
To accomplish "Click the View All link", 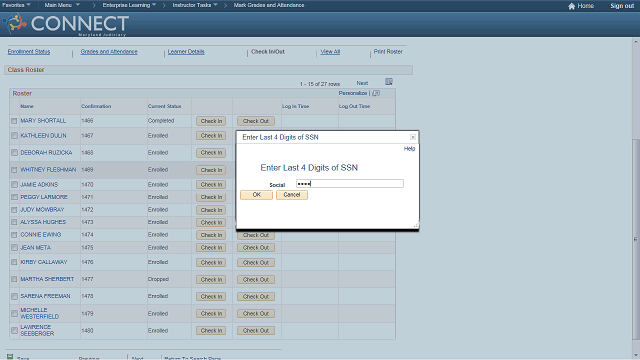I will pos(330,52).
